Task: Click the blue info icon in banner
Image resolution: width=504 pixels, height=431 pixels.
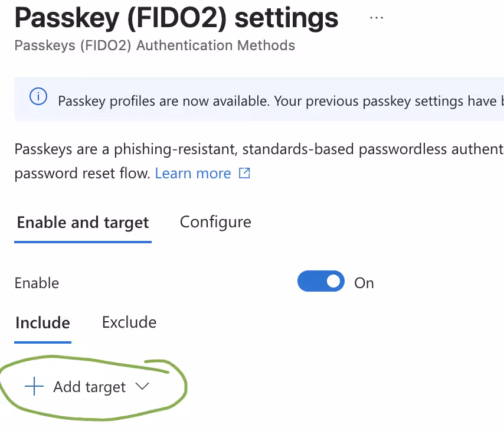Action: pyautogui.click(x=38, y=96)
